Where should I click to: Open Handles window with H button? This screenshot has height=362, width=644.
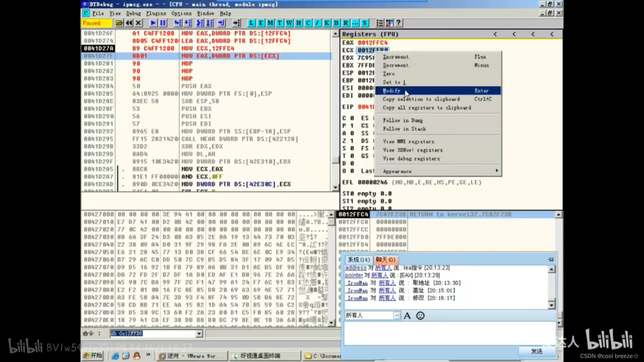(x=299, y=23)
